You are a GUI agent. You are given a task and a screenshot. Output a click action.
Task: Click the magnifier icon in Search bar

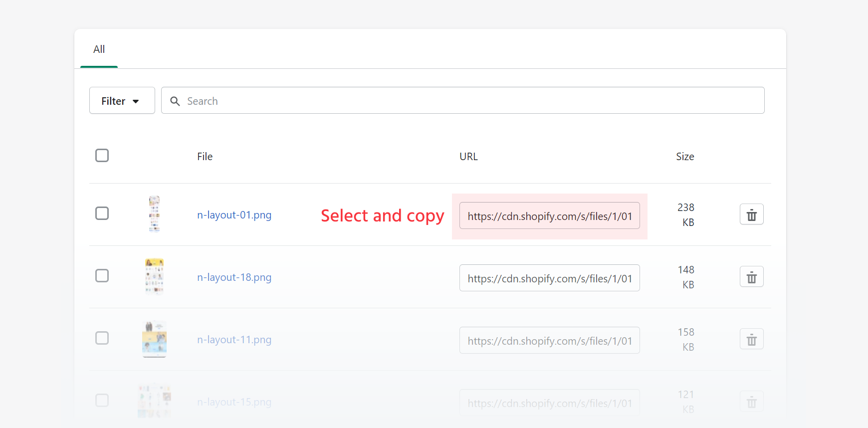point(175,101)
